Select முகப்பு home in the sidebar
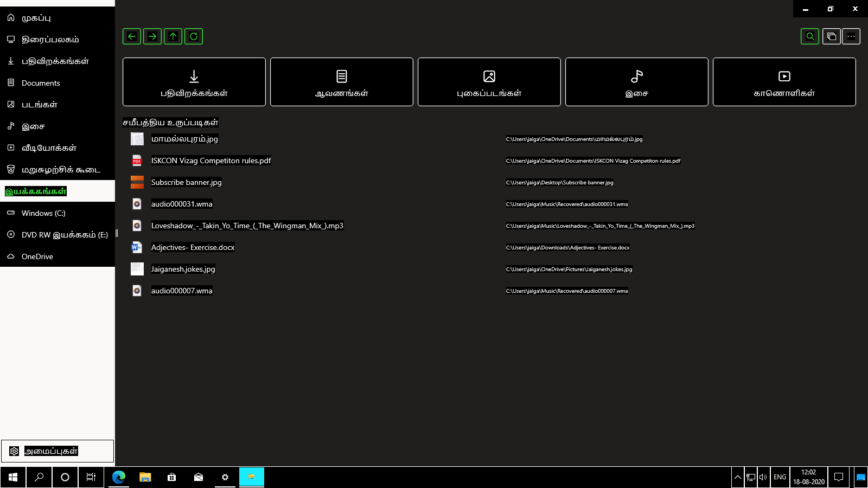The image size is (868, 488). pos(58,17)
